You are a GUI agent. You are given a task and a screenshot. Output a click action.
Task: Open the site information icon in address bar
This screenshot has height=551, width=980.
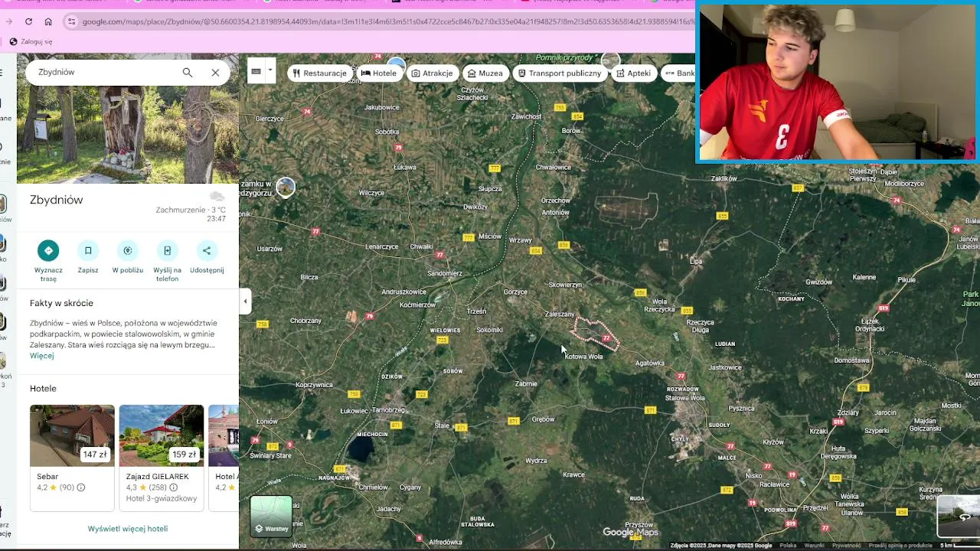click(x=72, y=21)
